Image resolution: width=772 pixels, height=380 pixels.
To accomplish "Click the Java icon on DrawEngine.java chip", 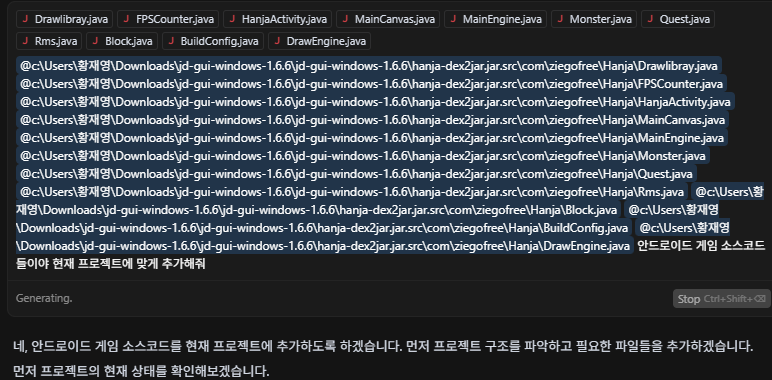I will click(277, 41).
